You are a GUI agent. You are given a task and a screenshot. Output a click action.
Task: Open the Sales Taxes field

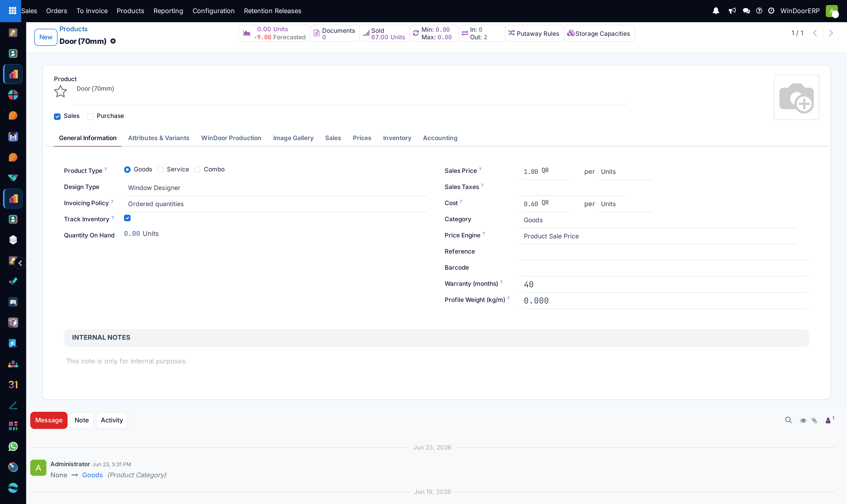coord(572,188)
